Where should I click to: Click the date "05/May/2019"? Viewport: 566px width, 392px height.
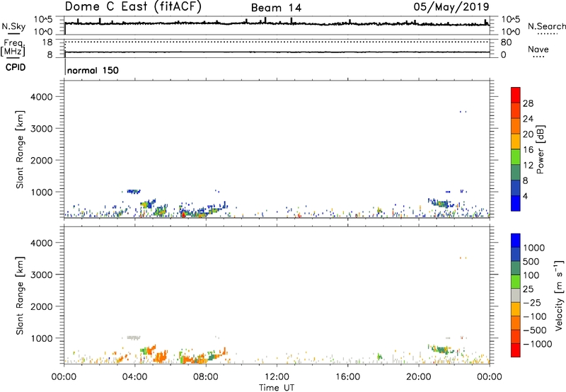pos(451,6)
